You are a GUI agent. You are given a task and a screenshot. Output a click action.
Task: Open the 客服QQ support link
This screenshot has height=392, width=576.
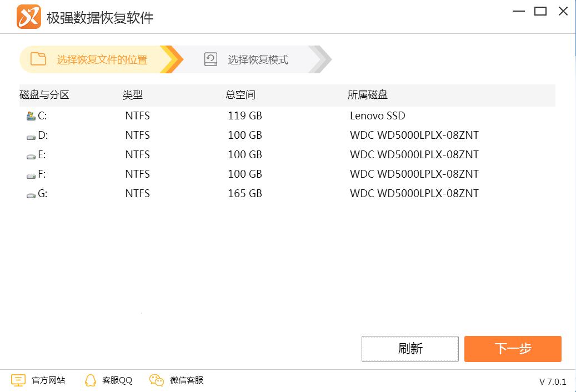(x=117, y=380)
